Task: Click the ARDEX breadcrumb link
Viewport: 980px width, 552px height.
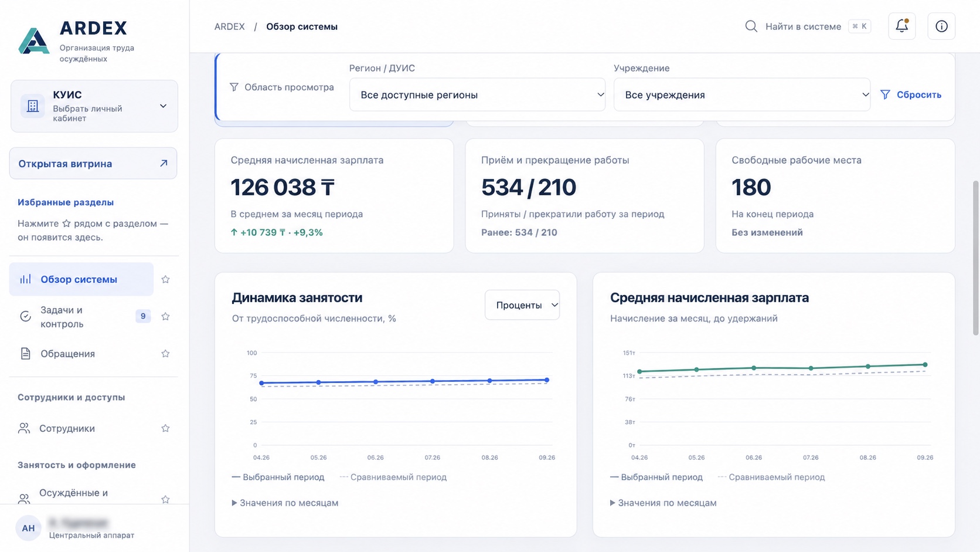Action: 229,26
